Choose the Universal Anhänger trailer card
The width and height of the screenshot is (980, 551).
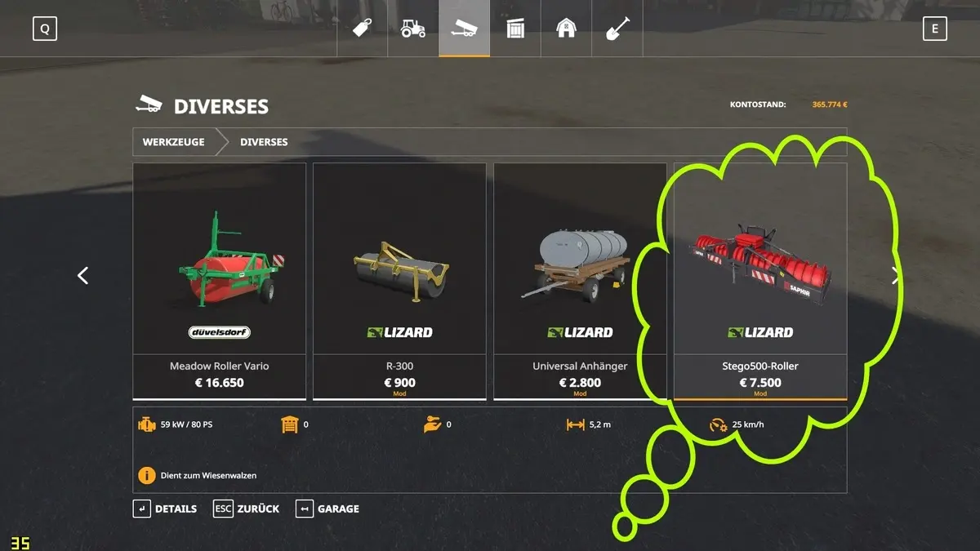tap(580, 282)
